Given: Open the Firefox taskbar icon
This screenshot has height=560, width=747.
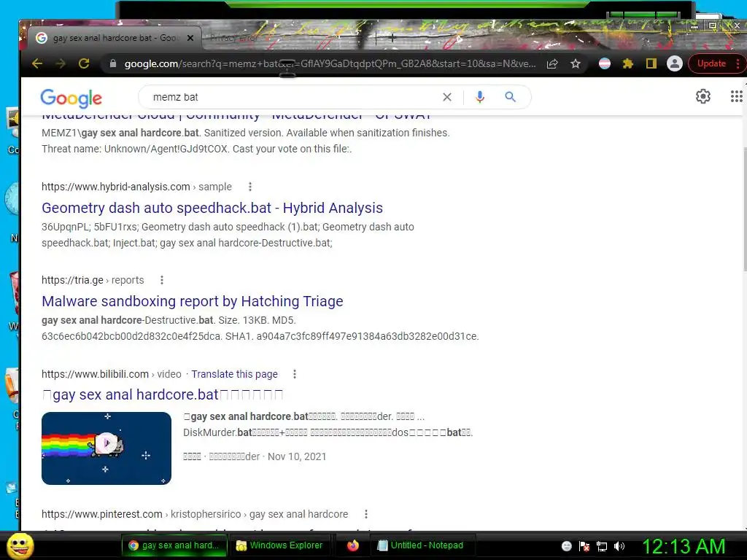Looking at the screenshot, I should [x=352, y=545].
